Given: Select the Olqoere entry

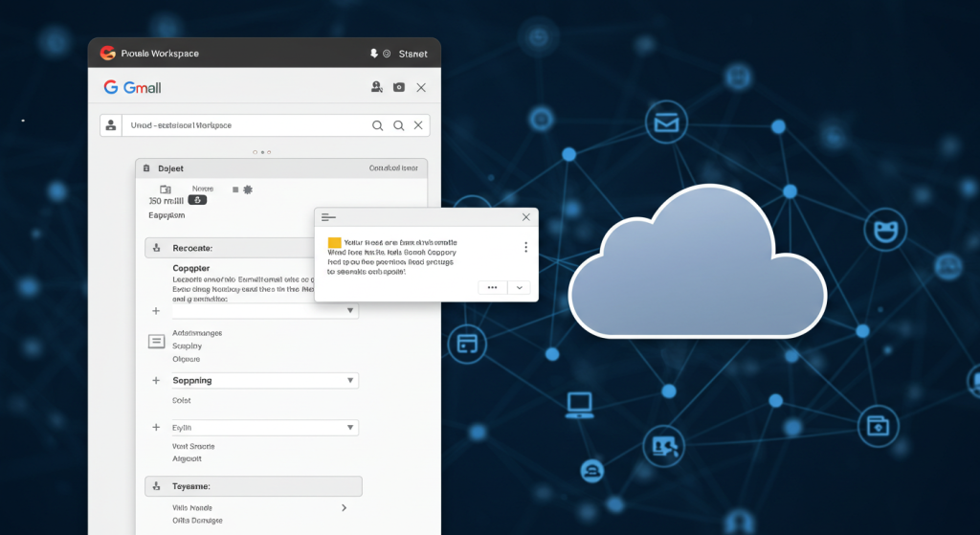Looking at the screenshot, I should 187,359.
